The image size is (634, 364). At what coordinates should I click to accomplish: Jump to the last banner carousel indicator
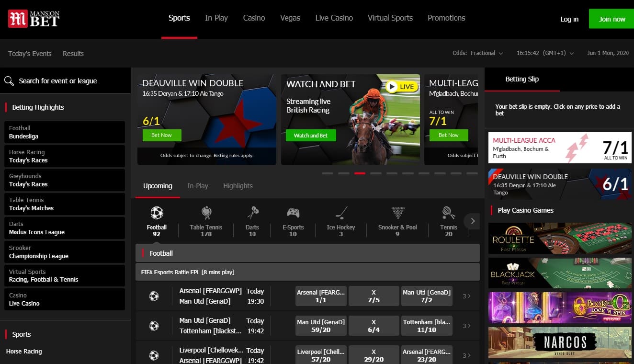pos(472,173)
